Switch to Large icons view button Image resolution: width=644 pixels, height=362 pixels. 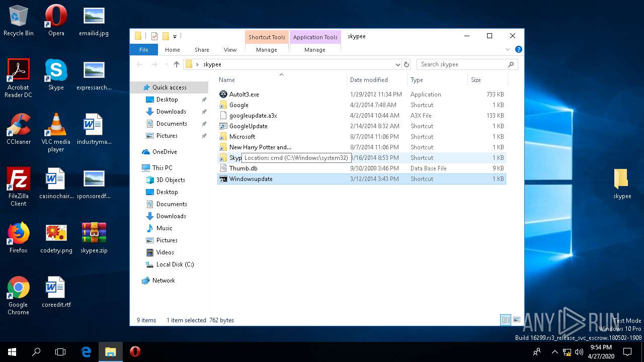pos(516,320)
